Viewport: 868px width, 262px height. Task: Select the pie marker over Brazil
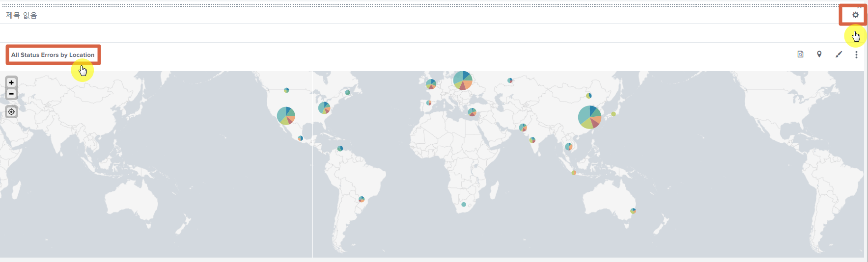coord(362,199)
